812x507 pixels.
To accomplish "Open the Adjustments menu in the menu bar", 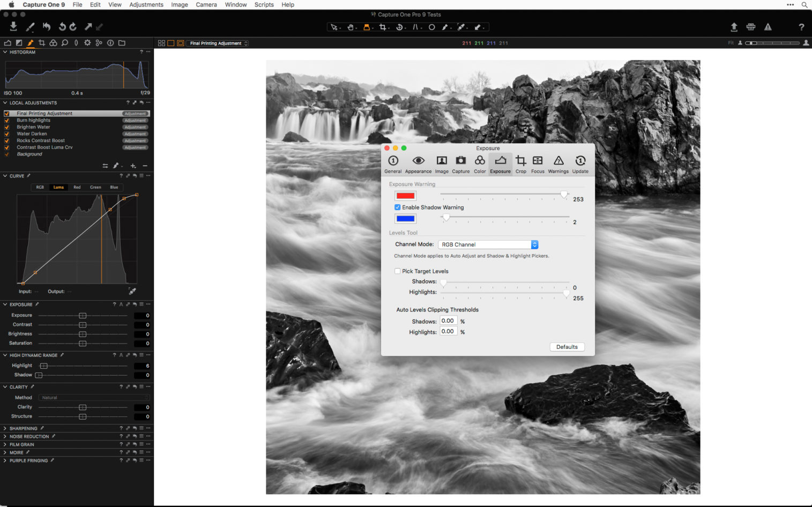I will pyautogui.click(x=146, y=4).
